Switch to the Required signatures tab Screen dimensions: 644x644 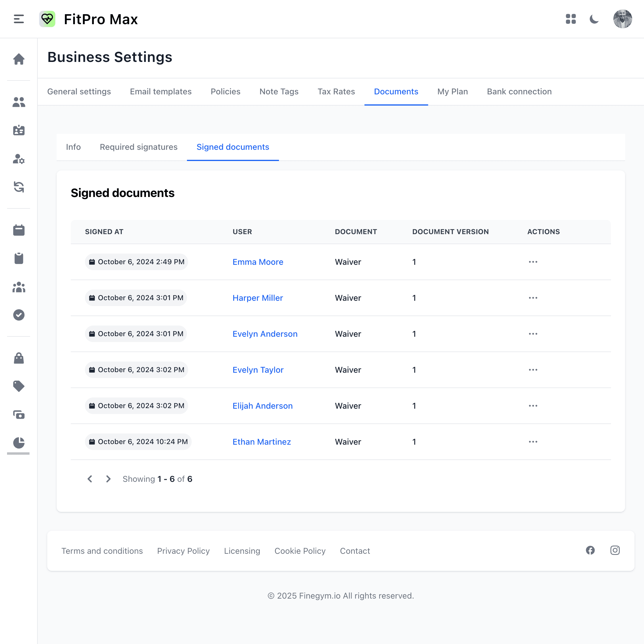[138, 147]
